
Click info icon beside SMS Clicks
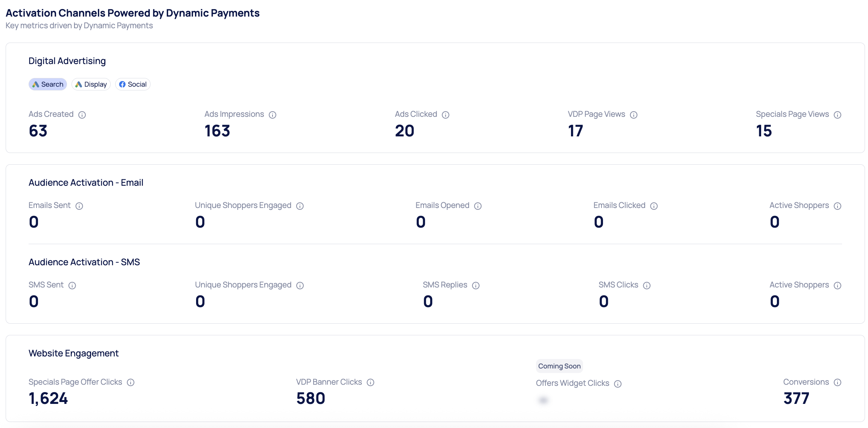coord(647,286)
